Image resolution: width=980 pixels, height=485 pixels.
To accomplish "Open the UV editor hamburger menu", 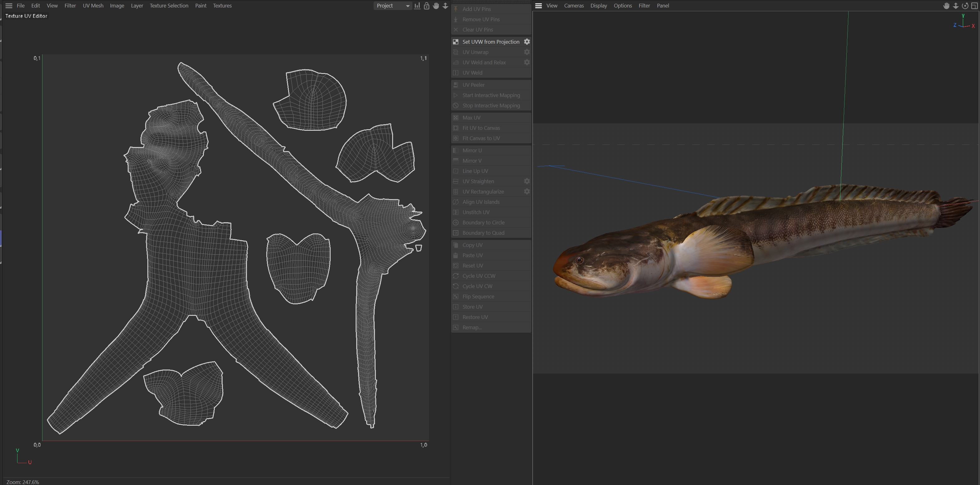I will click(9, 6).
